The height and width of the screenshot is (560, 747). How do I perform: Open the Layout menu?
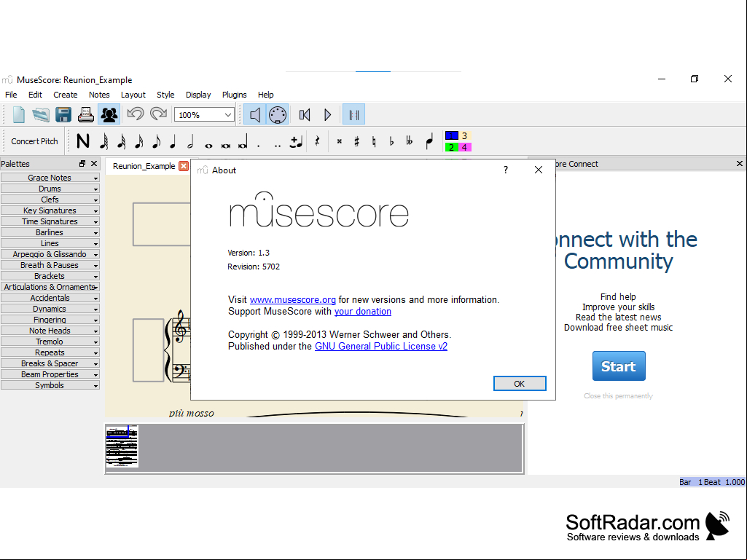tap(133, 95)
